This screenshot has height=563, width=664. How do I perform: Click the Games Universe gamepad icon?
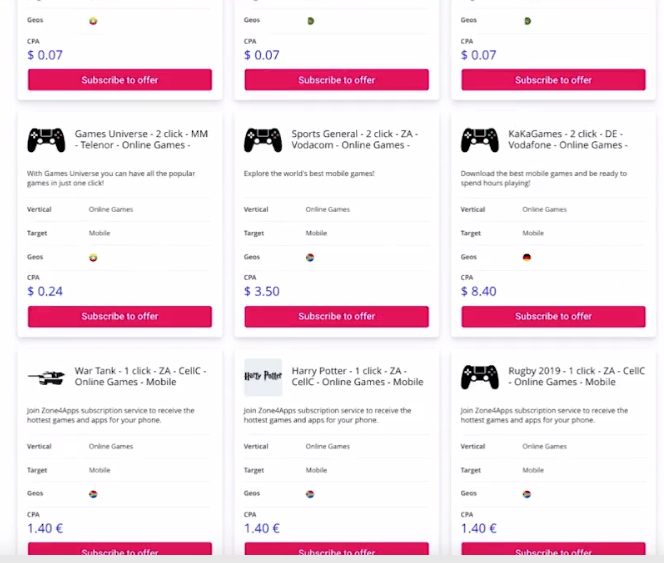pos(46,140)
